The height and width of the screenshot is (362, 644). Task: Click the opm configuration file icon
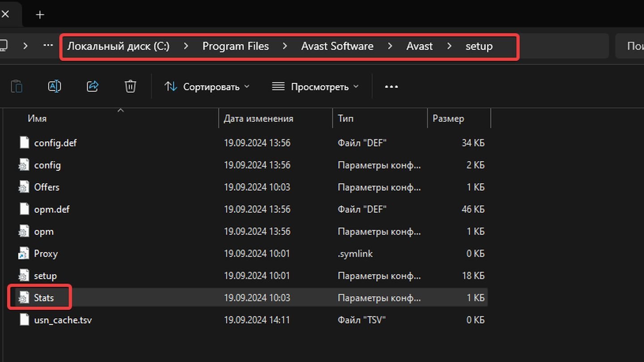click(x=24, y=232)
